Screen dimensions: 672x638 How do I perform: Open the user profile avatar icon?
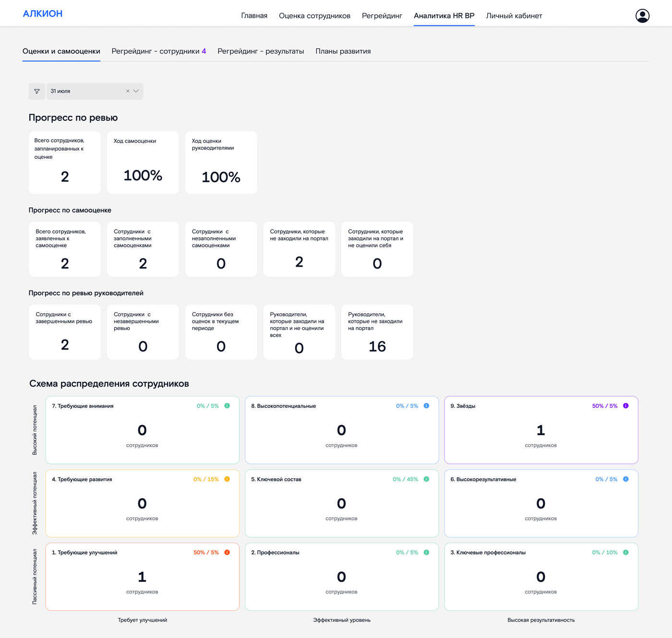[x=642, y=16]
